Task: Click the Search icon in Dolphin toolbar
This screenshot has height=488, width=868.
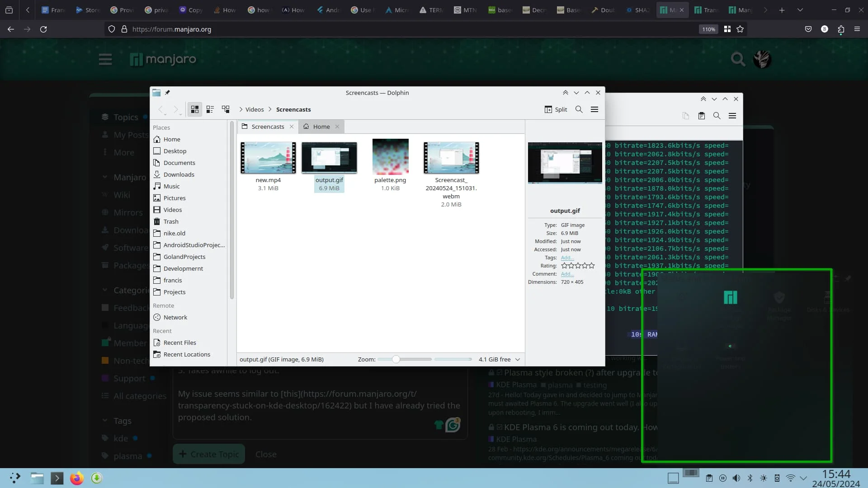Action: coord(579,109)
